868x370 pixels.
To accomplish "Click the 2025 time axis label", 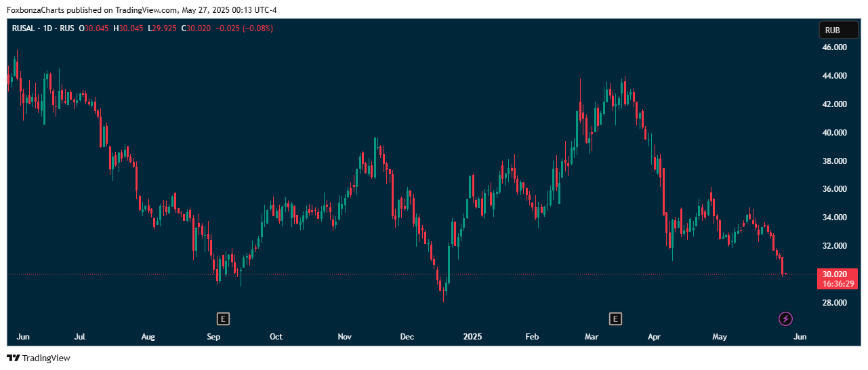I will [x=472, y=336].
